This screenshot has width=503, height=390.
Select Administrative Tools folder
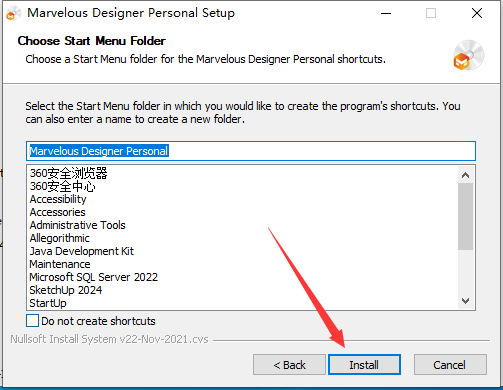[77, 225]
